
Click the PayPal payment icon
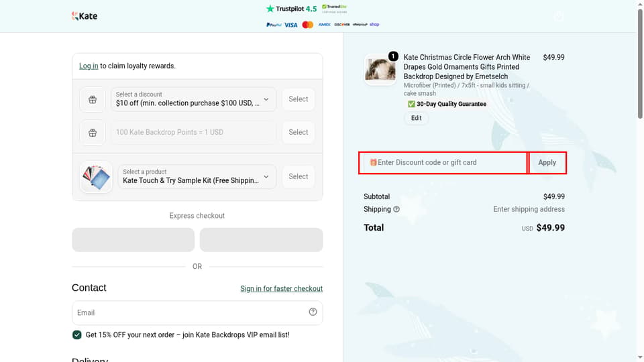(274, 25)
